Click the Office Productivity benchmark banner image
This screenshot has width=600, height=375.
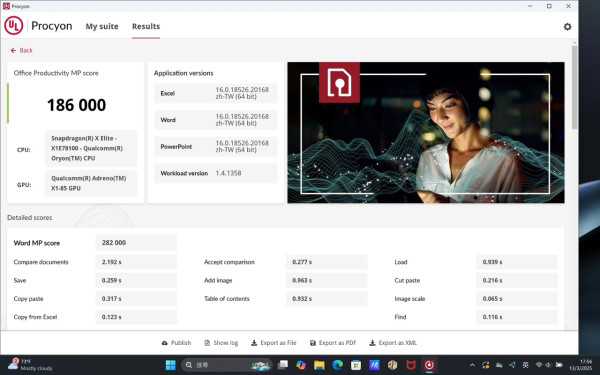(x=426, y=132)
